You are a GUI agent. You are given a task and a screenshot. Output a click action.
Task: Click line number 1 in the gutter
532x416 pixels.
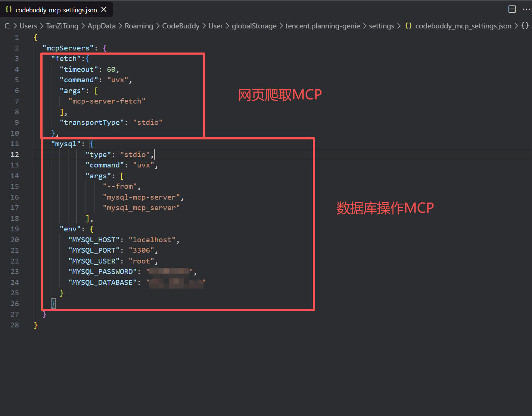[x=17, y=37]
